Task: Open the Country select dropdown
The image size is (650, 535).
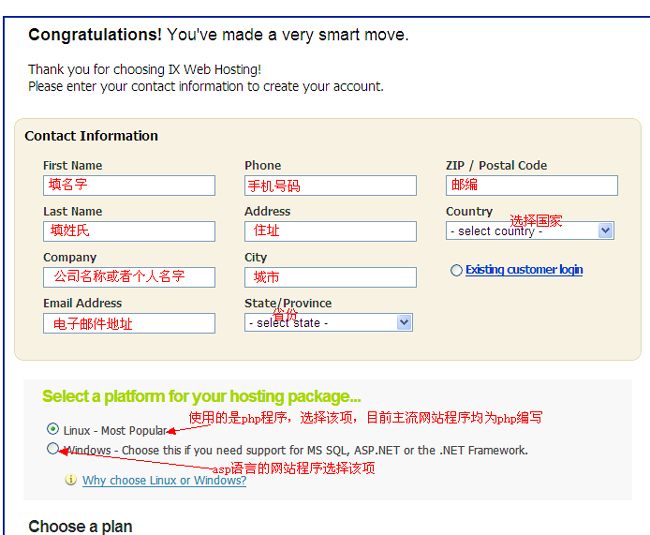Action: (x=530, y=231)
